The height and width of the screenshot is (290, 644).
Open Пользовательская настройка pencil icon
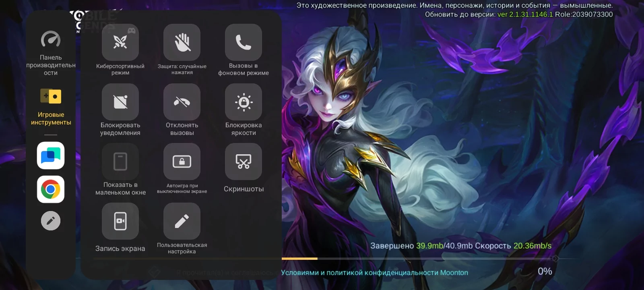pyautogui.click(x=182, y=221)
